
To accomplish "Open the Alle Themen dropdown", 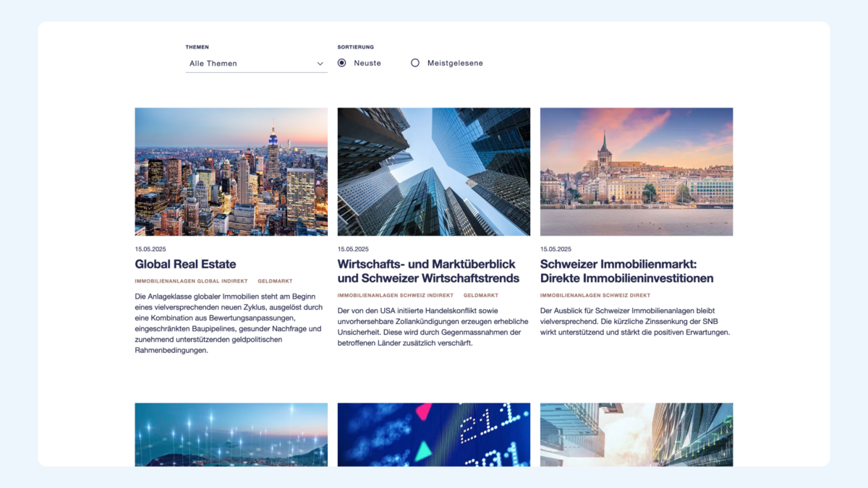I will coord(256,64).
